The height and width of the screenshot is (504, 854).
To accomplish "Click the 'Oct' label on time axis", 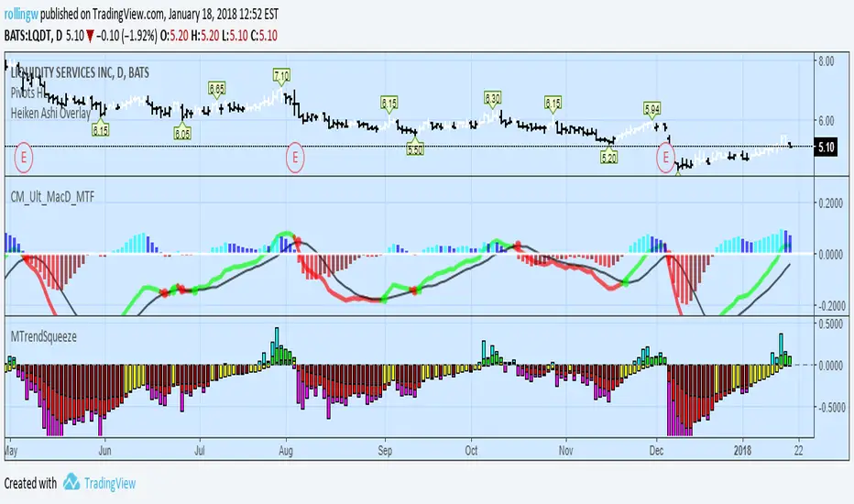I will (x=471, y=451).
